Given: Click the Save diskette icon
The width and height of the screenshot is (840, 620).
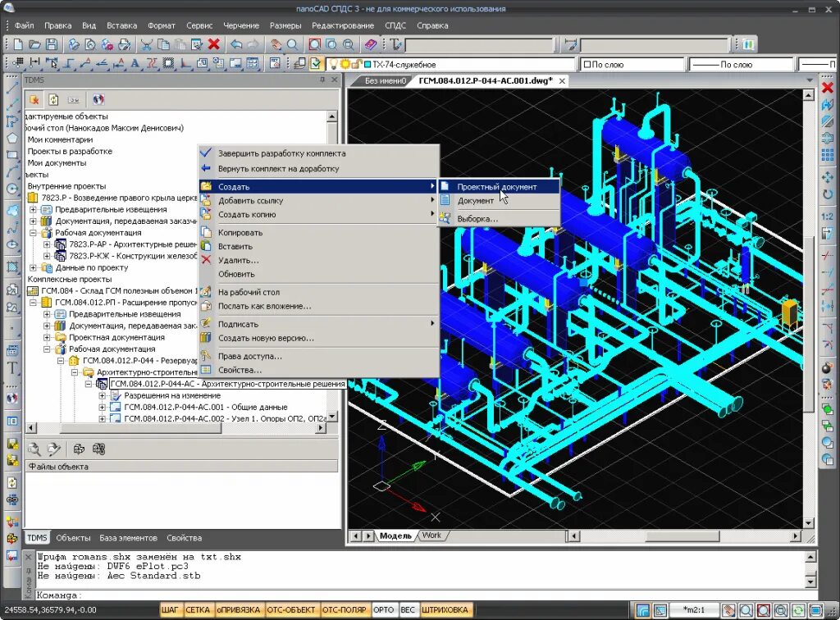Looking at the screenshot, I should tap(52, 44).
